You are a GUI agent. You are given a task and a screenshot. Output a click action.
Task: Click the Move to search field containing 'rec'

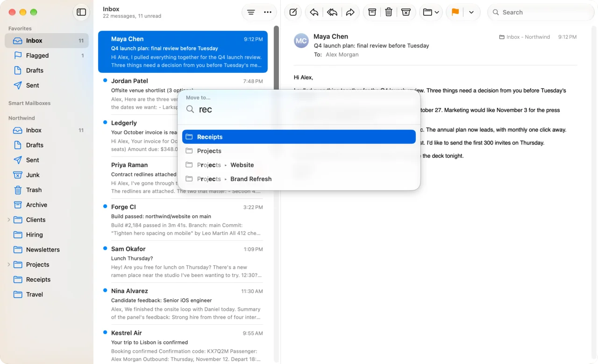coord(299,109)
